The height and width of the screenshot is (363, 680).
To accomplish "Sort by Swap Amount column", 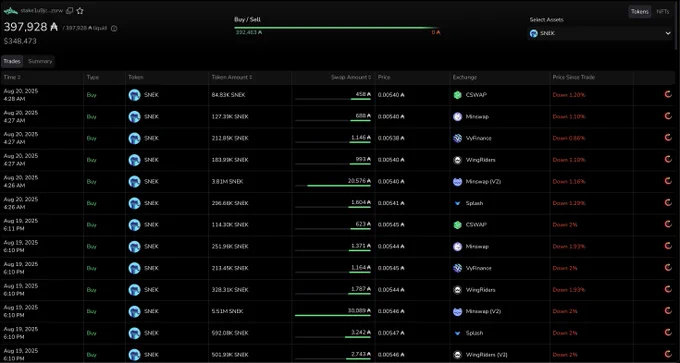I will 351,77.
